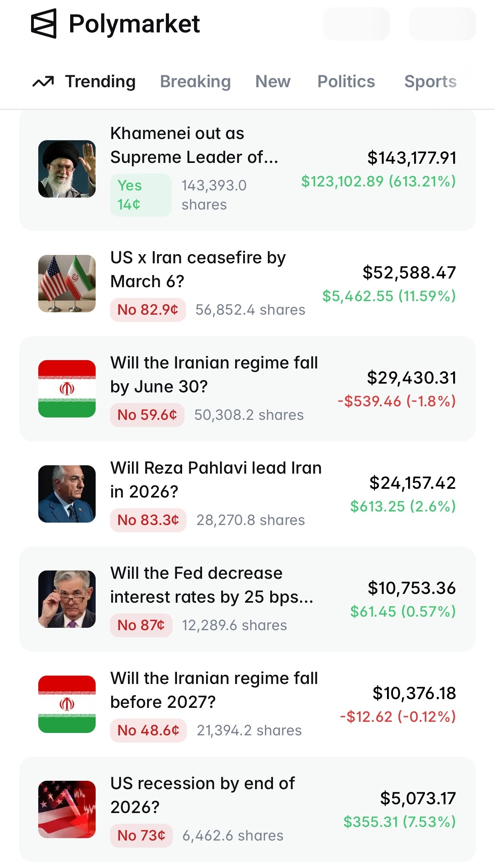
Task: Select the Reza Pahlavi portrait image
Action: [x=67, y=494]
